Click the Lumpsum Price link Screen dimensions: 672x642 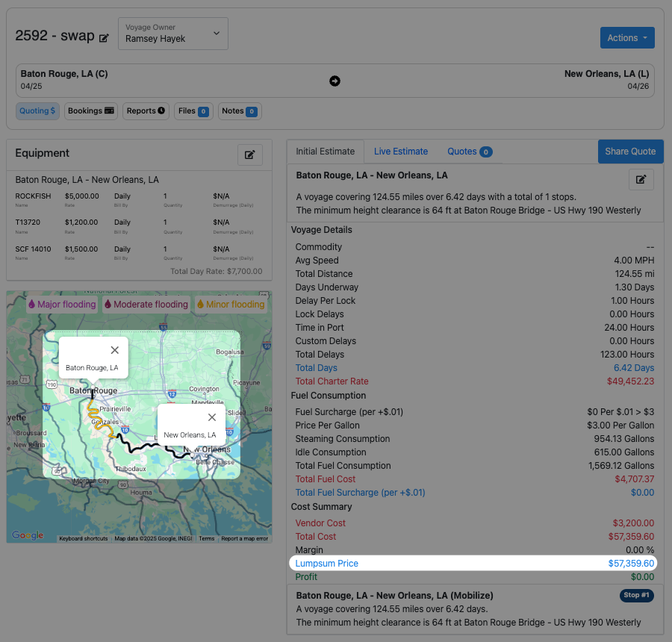click(326, 564)
